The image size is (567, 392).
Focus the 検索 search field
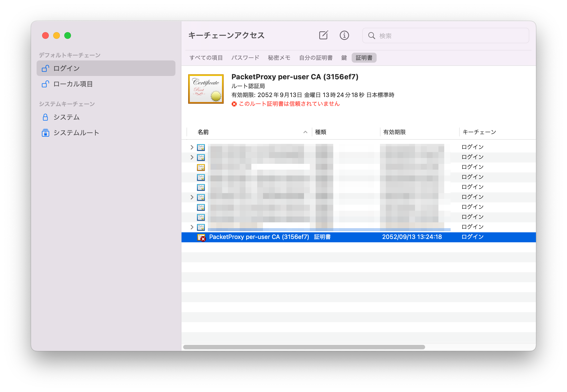pos(446,35)
